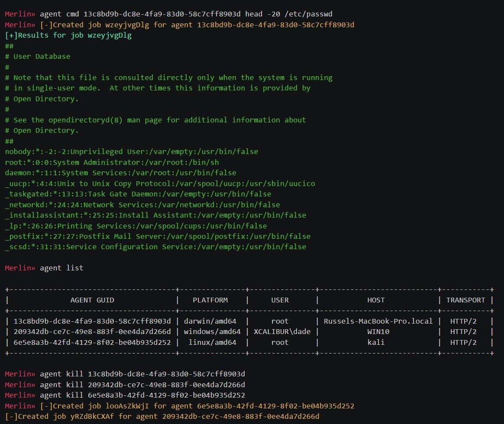The height and width of the screenshot is (424, 504).
Task: Click GUID 209342db in the agent table
Action: point(92,331)
